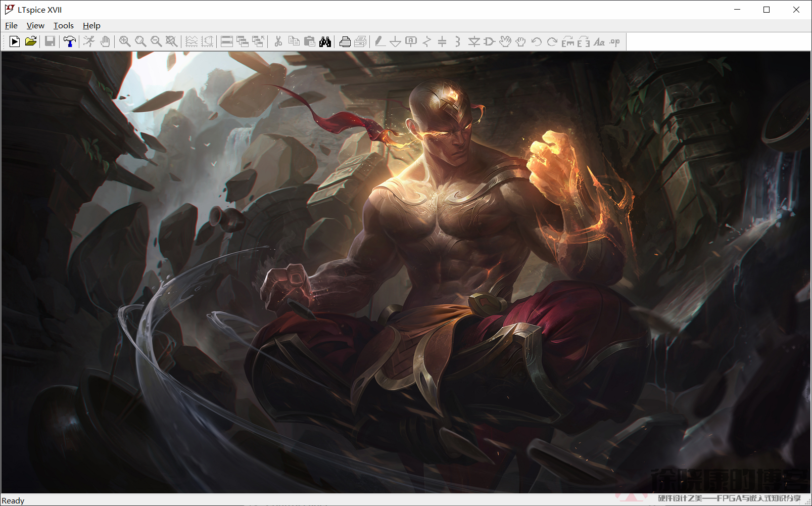Place an Inductor component

point(458,41)
